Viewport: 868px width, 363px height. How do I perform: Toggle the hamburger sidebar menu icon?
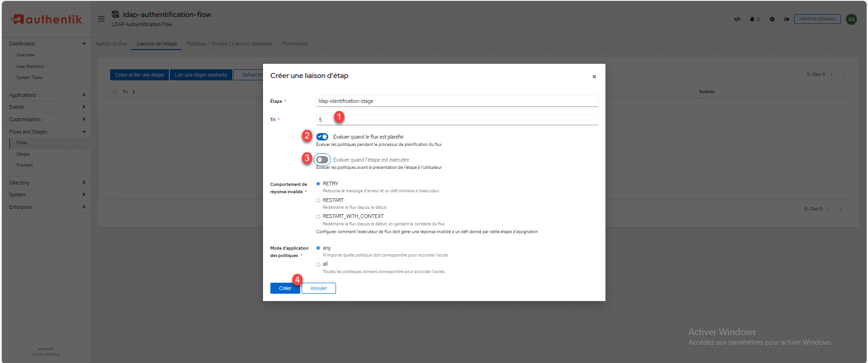[101, 19]
